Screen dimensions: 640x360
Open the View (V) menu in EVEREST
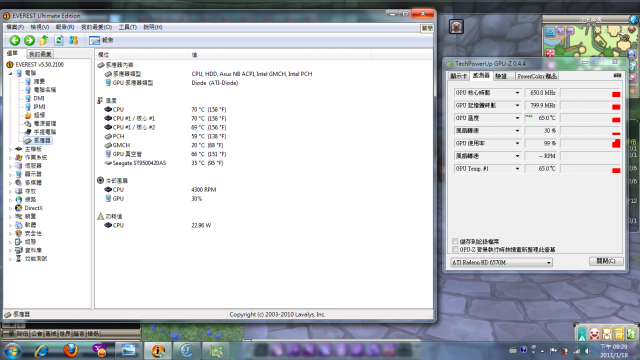click(x=40, y=27)
